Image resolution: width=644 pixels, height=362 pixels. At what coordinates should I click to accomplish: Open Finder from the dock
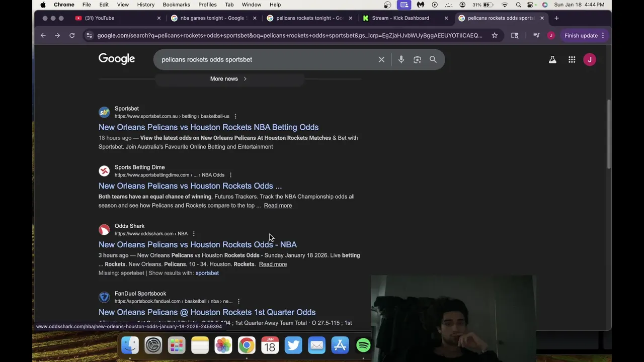[130, 345]
